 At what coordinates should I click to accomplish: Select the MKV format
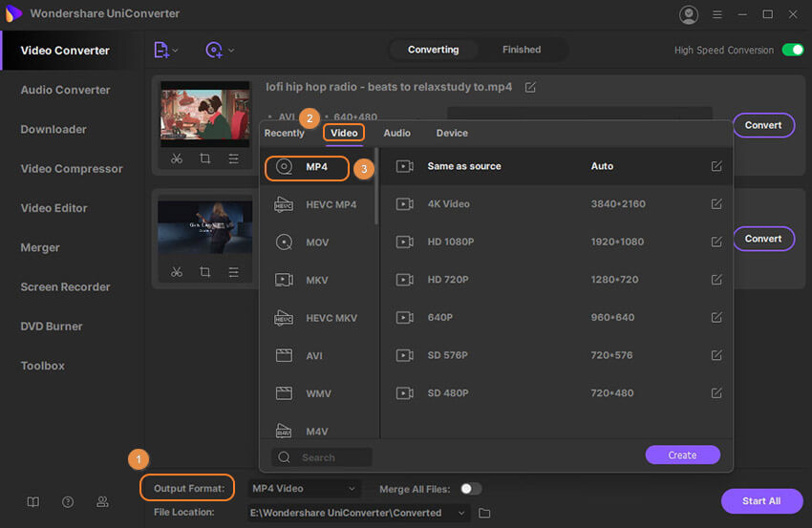pyautogui.click(x=319, y=280)
